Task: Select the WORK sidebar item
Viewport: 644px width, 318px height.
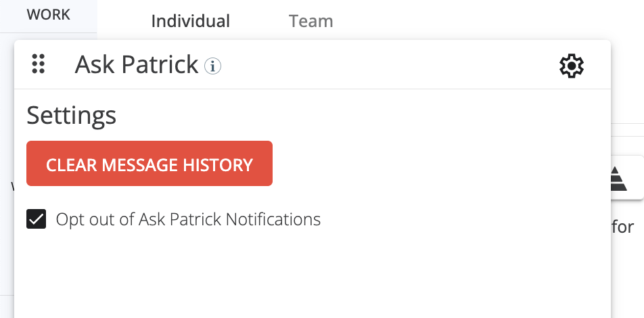Action: click(49, 15)
